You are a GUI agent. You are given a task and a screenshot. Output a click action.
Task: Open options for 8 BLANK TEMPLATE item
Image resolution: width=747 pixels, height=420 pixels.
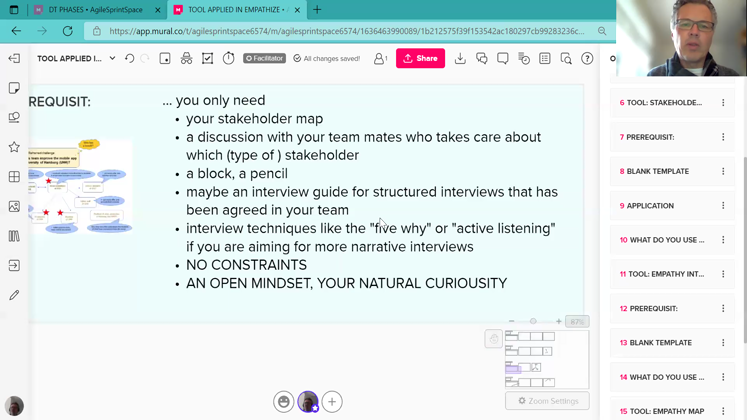pyautogui.click(x=723, y=171)
